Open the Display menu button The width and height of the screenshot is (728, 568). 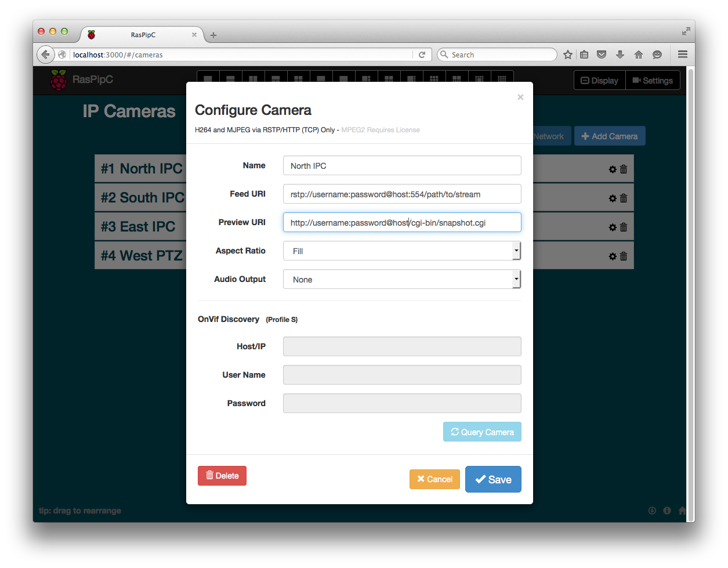coord(600,81)
